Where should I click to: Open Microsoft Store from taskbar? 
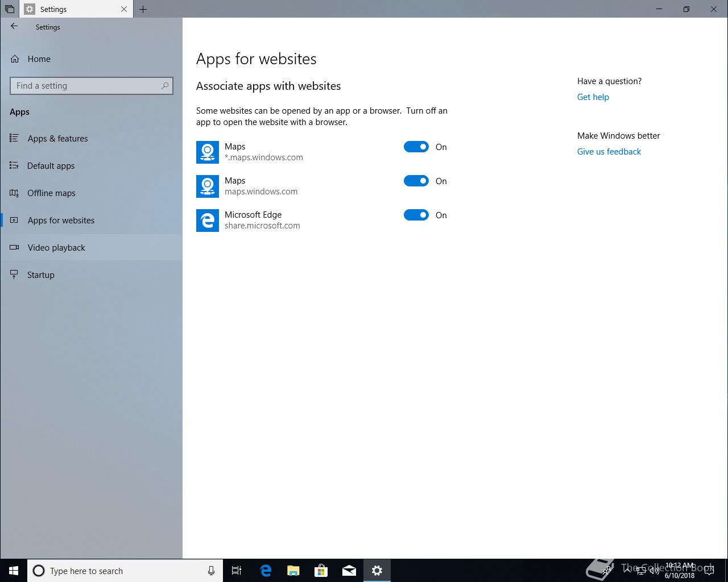pos(321,571)
